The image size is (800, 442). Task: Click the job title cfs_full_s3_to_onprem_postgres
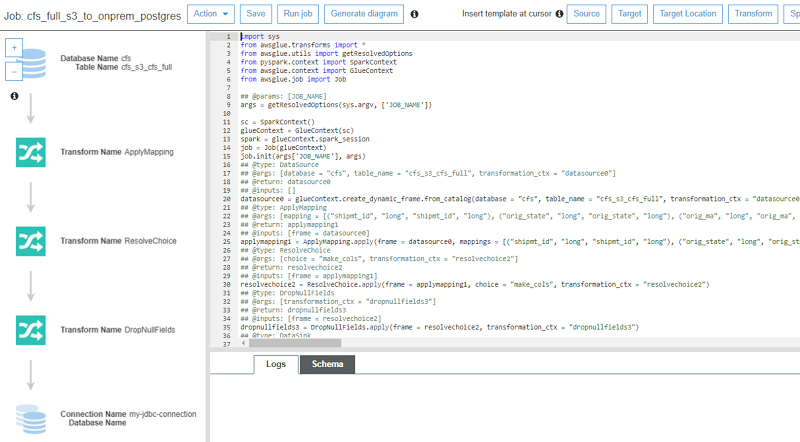coord(104,16)
